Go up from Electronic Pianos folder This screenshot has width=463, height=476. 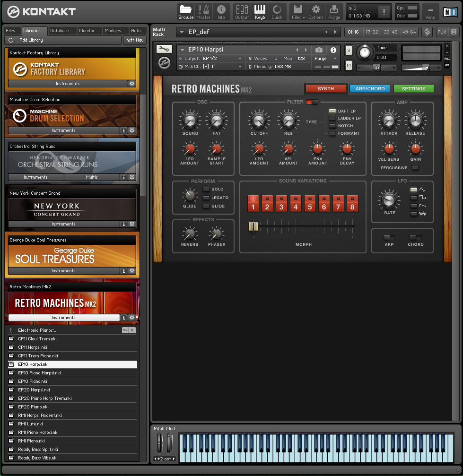tap(11, 330)
